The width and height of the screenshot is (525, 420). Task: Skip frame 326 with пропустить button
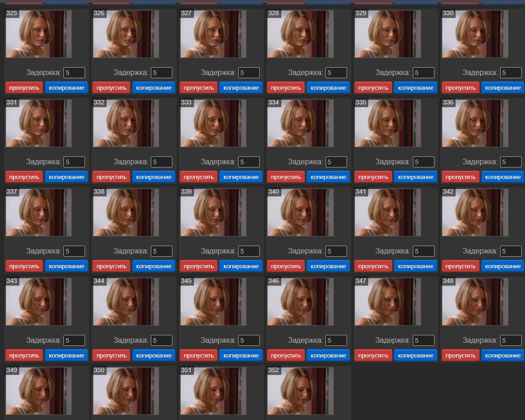(x=111, y=88)
